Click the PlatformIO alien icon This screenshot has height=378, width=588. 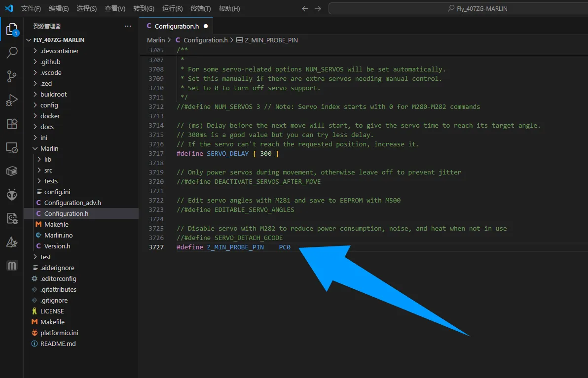pyautogui.click(x=12, y=195)
